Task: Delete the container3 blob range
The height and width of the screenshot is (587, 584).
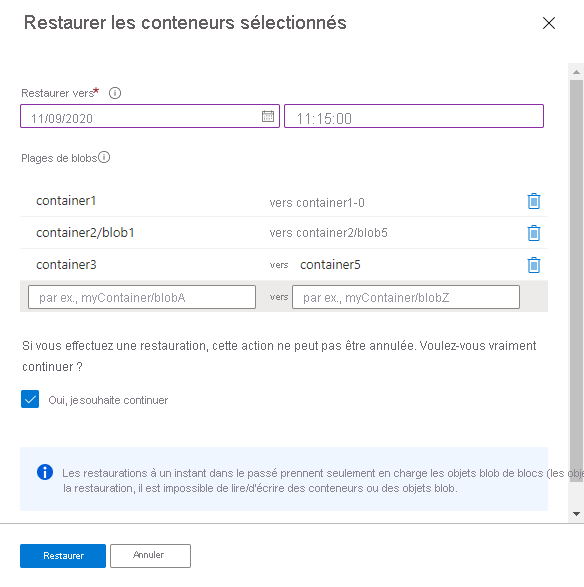Action: click(533, 265)
